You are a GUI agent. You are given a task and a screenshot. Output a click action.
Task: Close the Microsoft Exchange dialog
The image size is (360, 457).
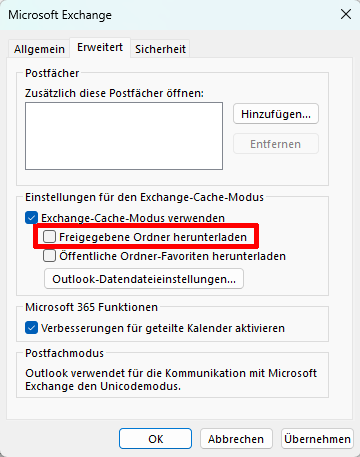[x=346, y=14]
